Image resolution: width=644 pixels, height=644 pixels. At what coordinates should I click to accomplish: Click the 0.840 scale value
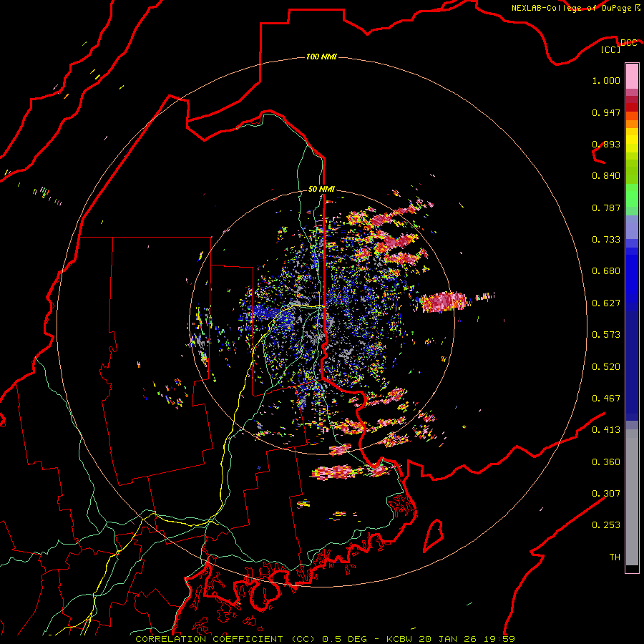click(x=606, y=176)
